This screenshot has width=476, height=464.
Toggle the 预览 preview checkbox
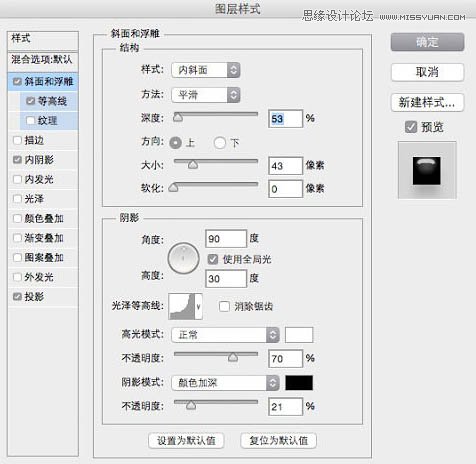(x=411, y=127)
